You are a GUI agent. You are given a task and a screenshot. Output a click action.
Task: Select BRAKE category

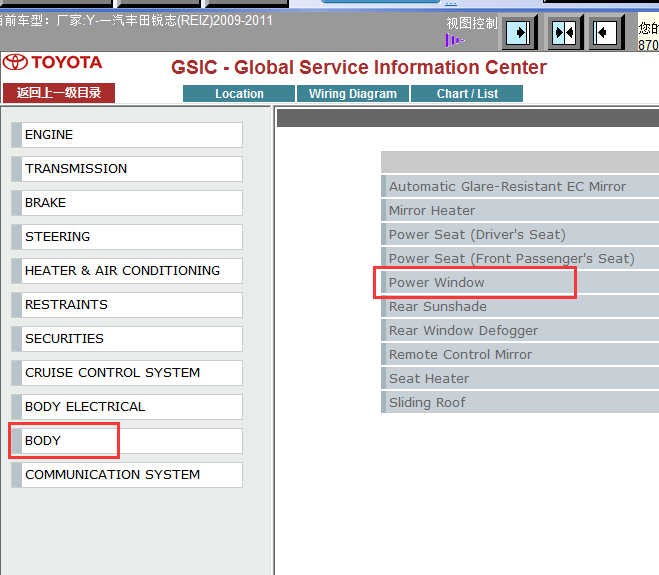(127, 203)
